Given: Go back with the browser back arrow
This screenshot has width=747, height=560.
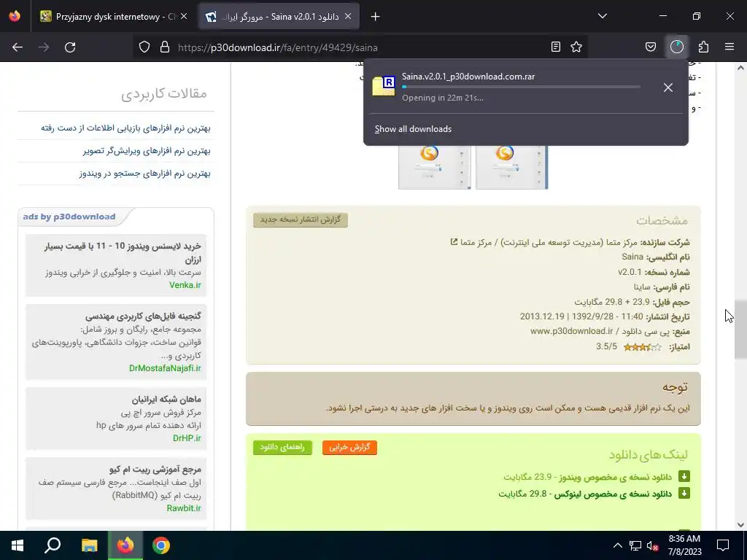Looking at the screenshot, I should point(18,47).
